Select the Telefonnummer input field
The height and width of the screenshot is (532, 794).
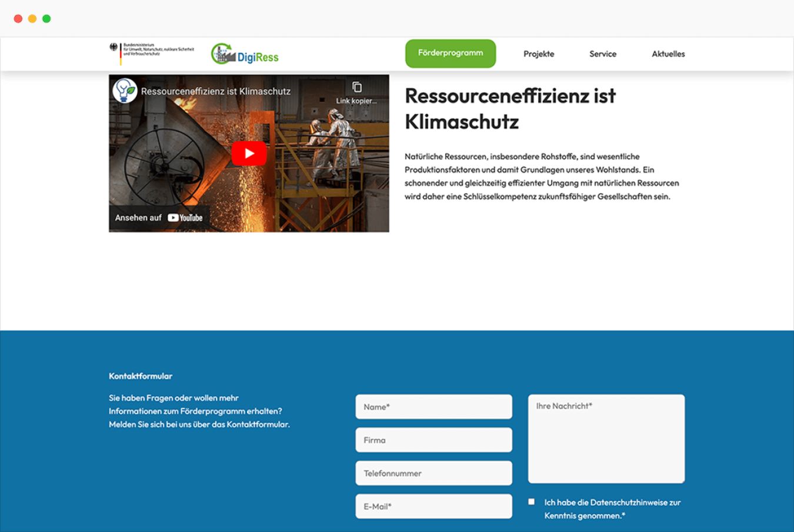433,473
